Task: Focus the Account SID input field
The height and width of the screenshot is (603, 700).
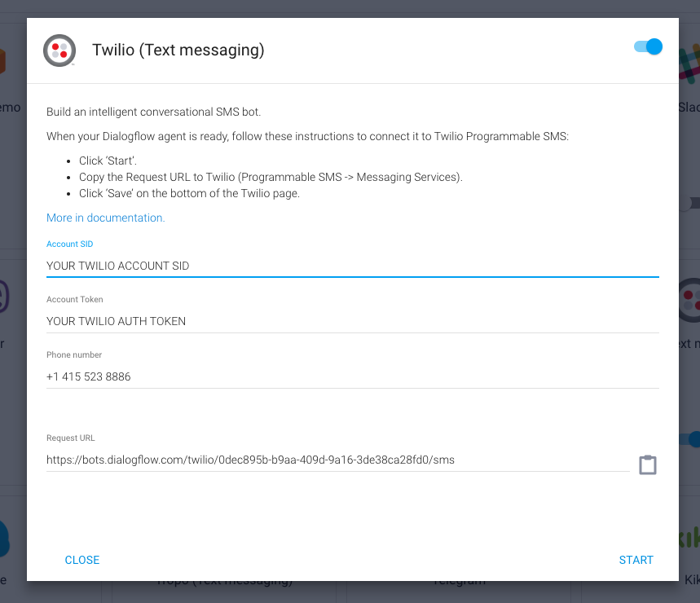Action: click(353, 266)
